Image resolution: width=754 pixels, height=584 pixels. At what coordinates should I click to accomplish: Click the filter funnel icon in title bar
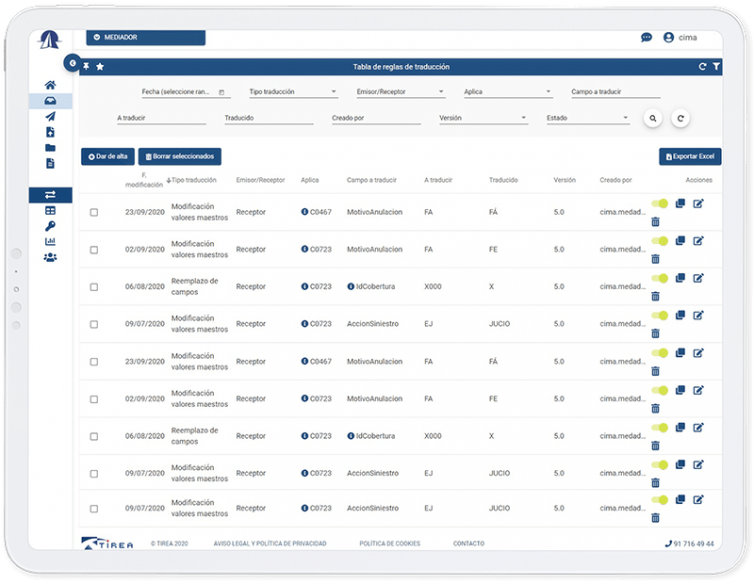coord(715,67)
